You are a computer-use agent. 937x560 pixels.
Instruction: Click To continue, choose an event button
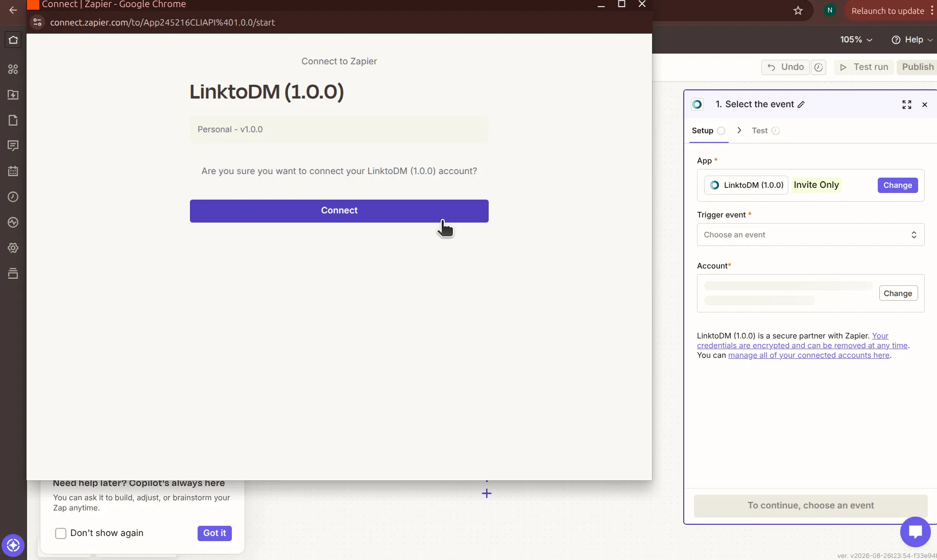coord(810,506)
